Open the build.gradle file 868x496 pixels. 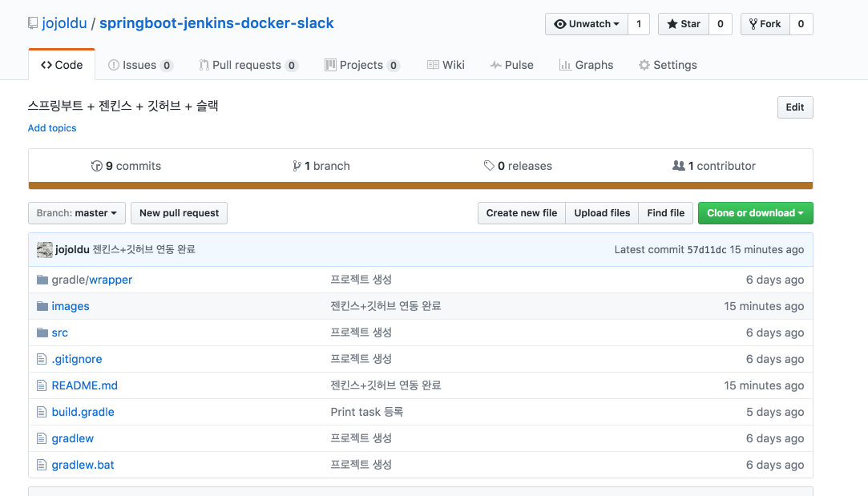pos(83,412)
